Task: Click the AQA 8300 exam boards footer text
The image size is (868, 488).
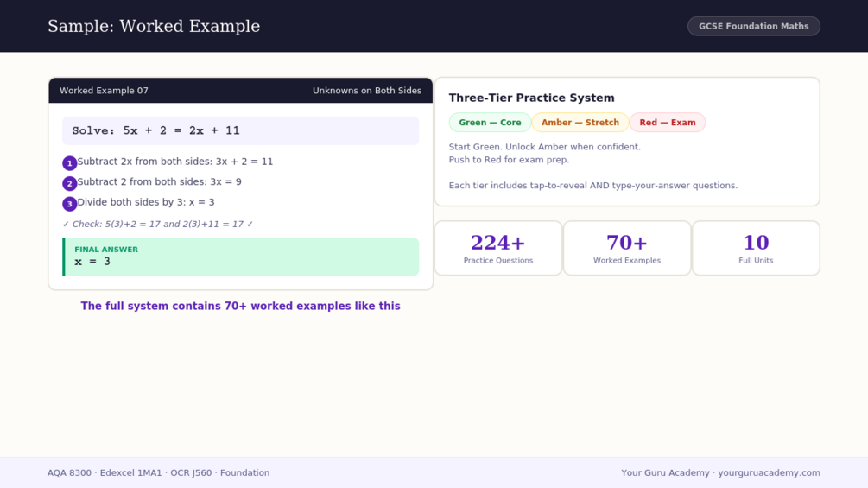Action: pos(158,472)
